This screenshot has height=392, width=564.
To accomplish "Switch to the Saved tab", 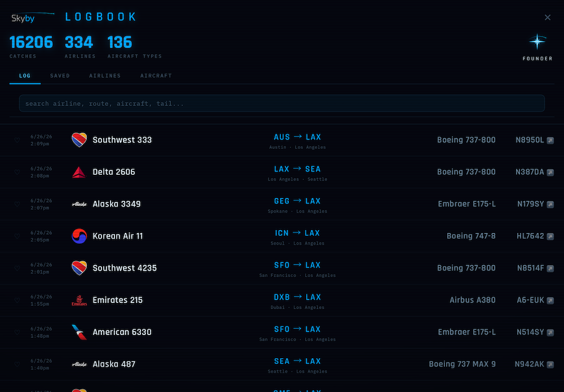I will coord(60,76).
